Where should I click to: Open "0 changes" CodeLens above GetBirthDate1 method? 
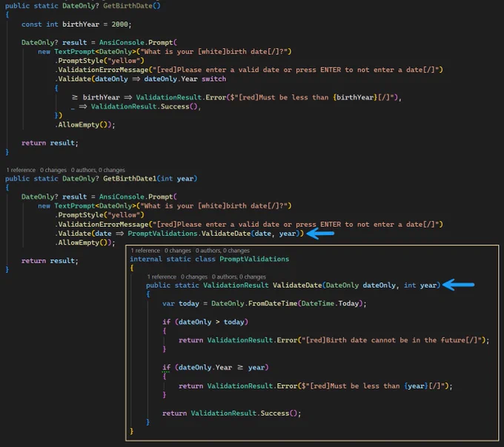coord(53,170)
